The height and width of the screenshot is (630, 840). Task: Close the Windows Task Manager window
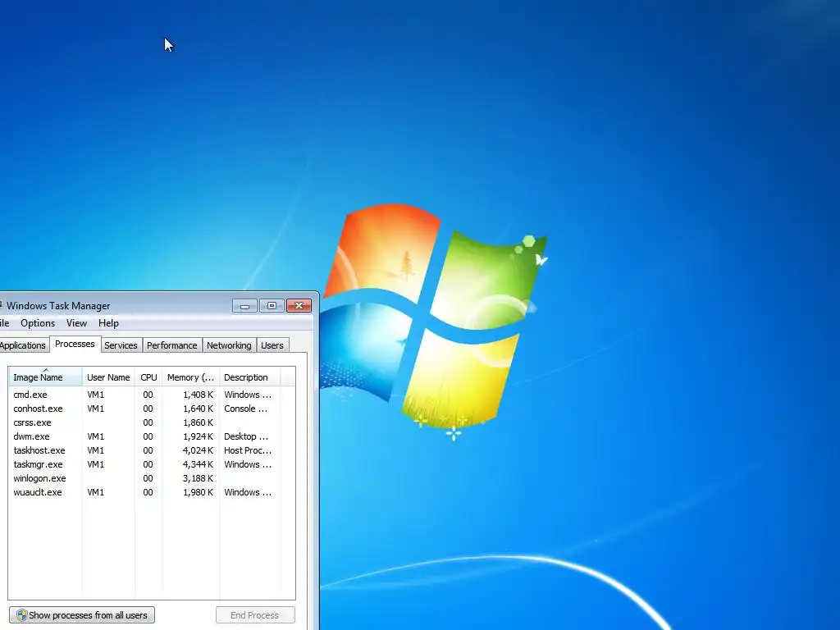click(x=299, y=305)
